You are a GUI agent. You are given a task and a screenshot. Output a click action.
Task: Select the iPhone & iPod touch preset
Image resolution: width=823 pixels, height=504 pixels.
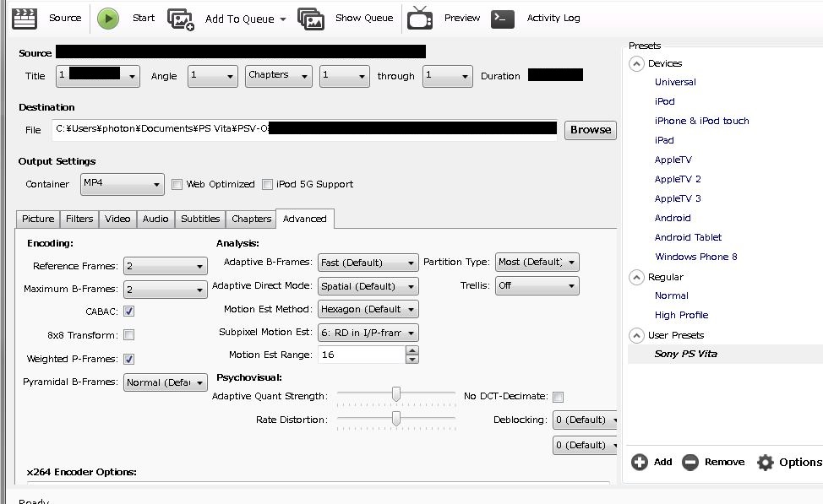(702, 122)
